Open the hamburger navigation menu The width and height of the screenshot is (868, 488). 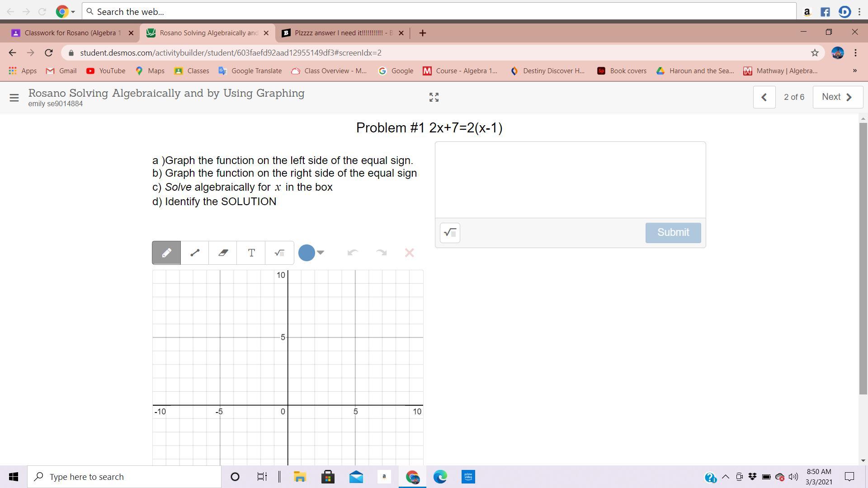click(14, 97)
